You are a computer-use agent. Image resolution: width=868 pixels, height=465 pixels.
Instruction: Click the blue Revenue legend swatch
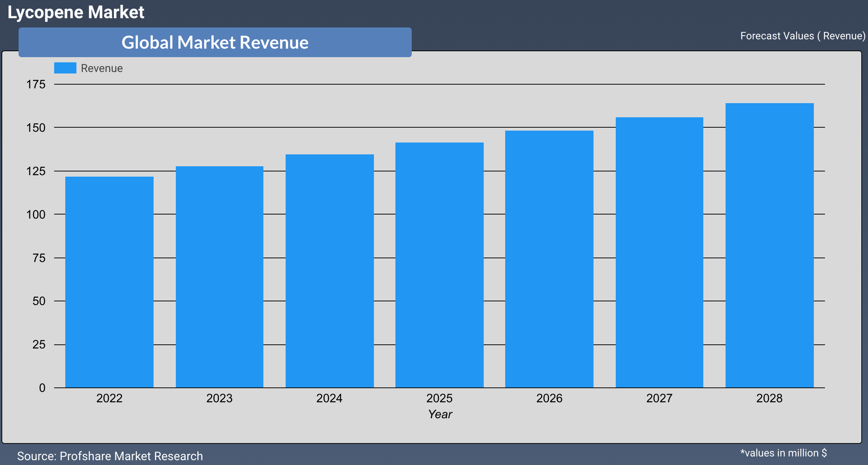[x=65, y=68]
